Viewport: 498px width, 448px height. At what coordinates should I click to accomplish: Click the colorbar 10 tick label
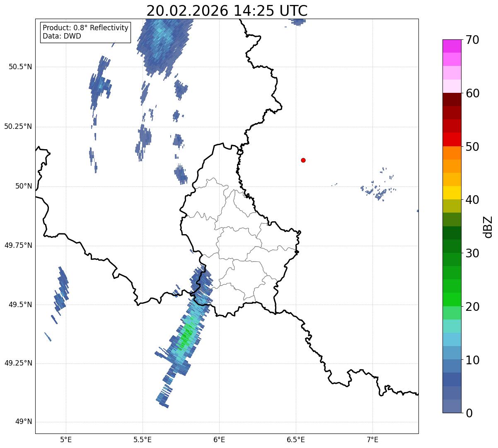472,360
